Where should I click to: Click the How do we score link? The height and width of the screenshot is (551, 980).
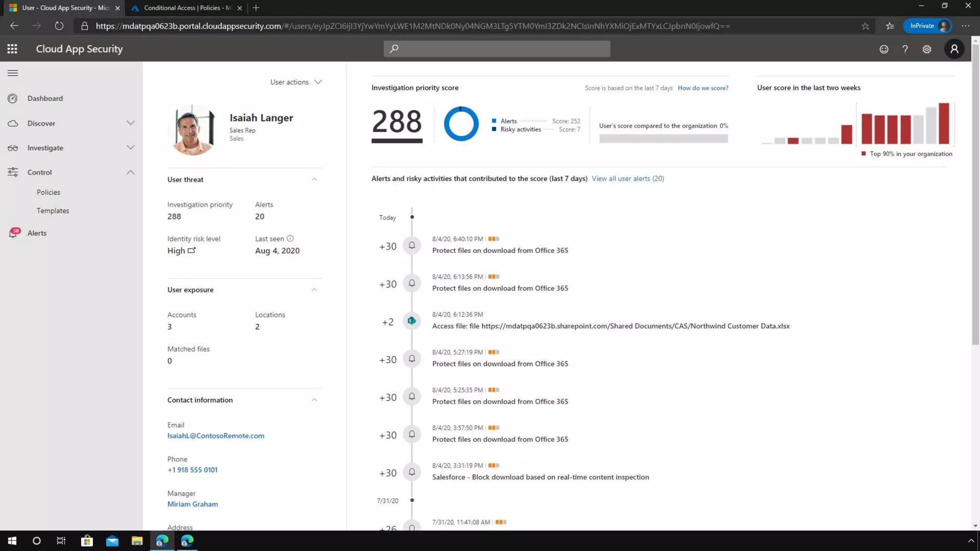tap(702, 88)
